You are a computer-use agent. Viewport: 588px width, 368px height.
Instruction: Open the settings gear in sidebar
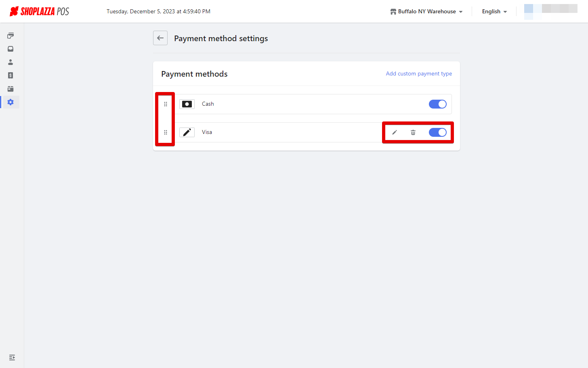[10, 102]
